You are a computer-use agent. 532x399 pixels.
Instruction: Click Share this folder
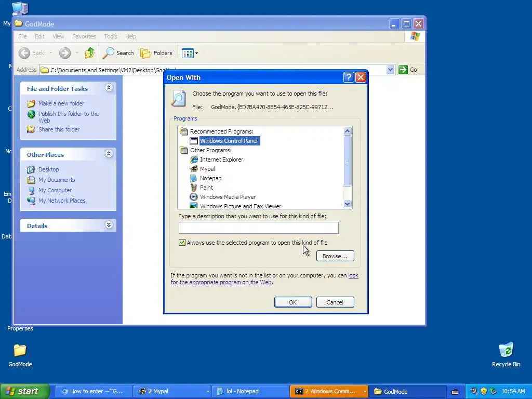59,129
